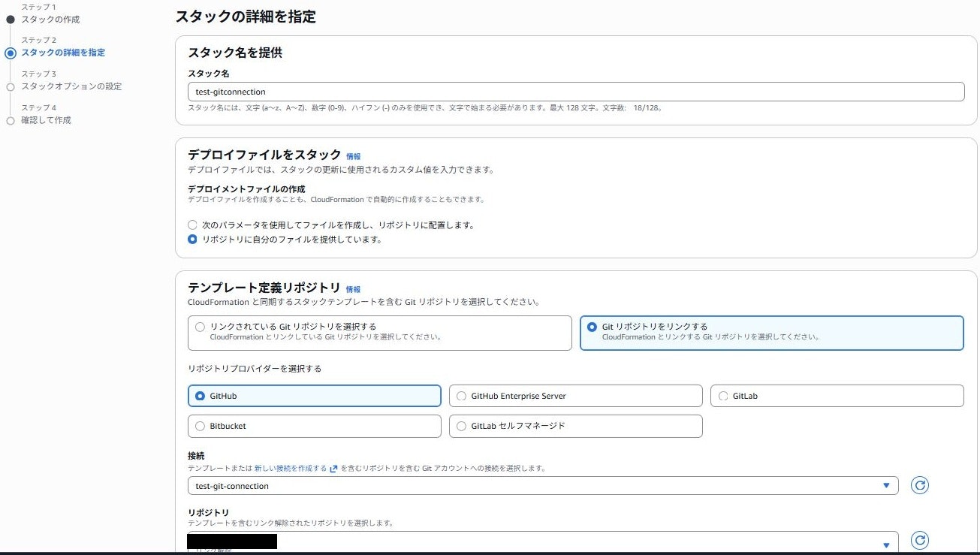
Task: Select 'providing own file in repository' option
Action: coord(192,240)
